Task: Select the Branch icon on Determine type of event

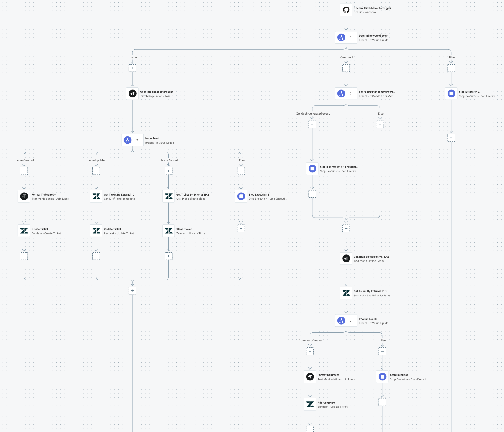Action: 341,37
